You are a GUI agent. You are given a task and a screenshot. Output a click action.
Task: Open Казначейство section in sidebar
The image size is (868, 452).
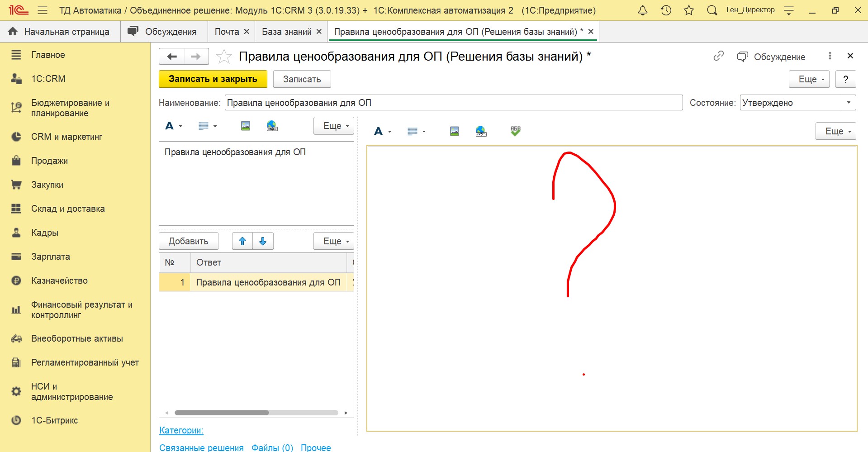59,281
